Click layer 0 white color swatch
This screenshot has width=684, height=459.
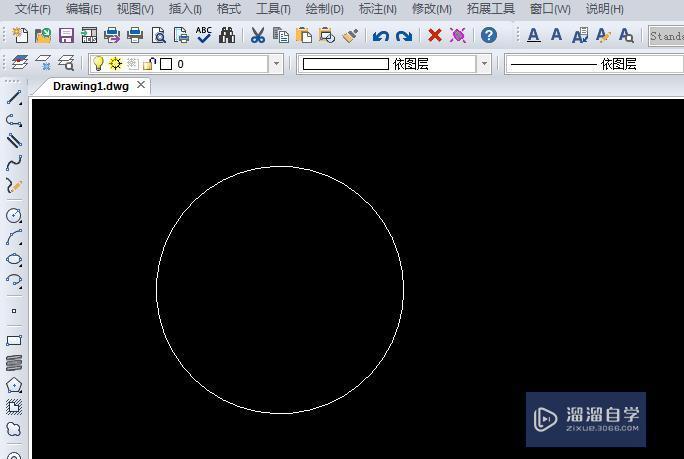pyautogui.click(x=166, y=64)
